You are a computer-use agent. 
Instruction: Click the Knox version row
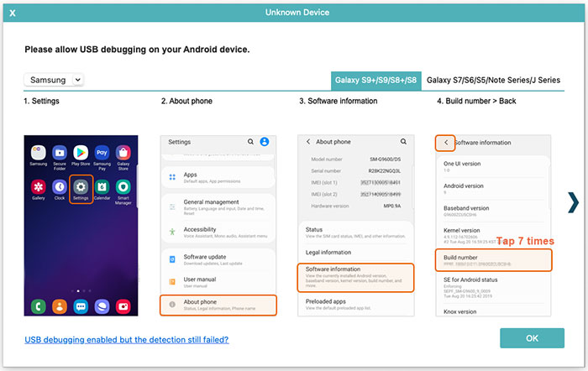pyautogui.click(x=493, y=311)
